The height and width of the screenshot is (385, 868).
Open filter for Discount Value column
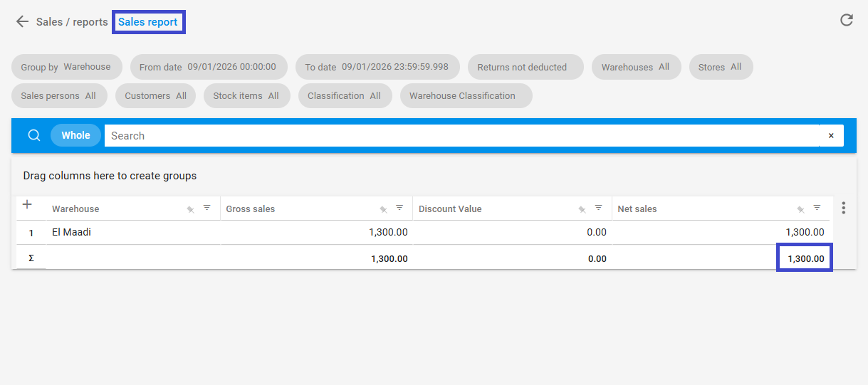598,208
